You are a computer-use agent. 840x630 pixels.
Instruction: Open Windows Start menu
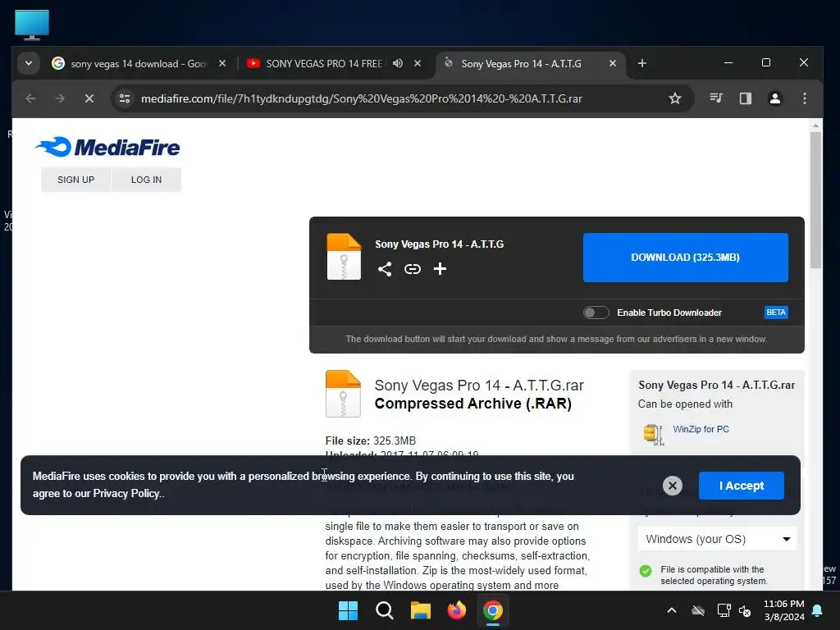point(348,610)
